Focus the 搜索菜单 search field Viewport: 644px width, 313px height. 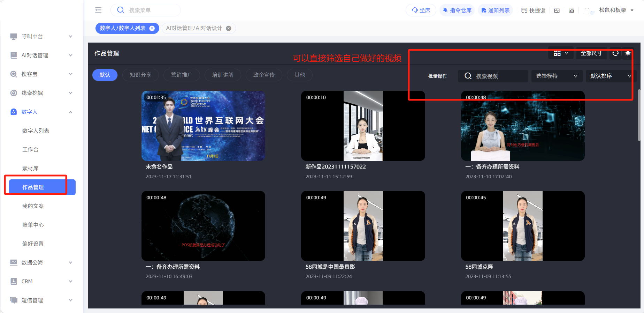pos(146,10)
